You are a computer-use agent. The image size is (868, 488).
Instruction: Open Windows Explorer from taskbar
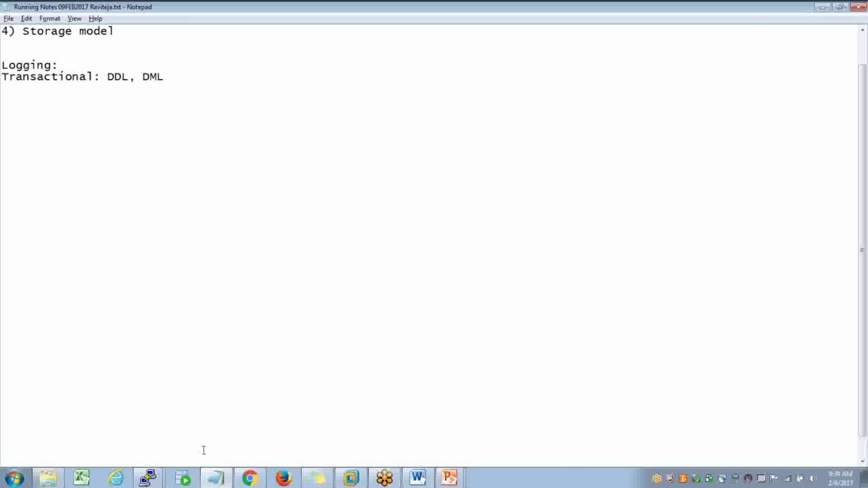coord(48,478)
